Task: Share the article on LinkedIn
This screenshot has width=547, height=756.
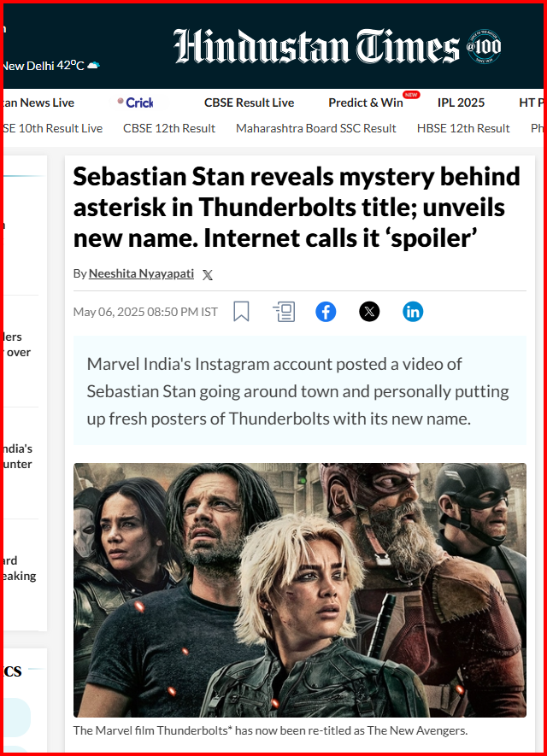Action: point(413,312)
